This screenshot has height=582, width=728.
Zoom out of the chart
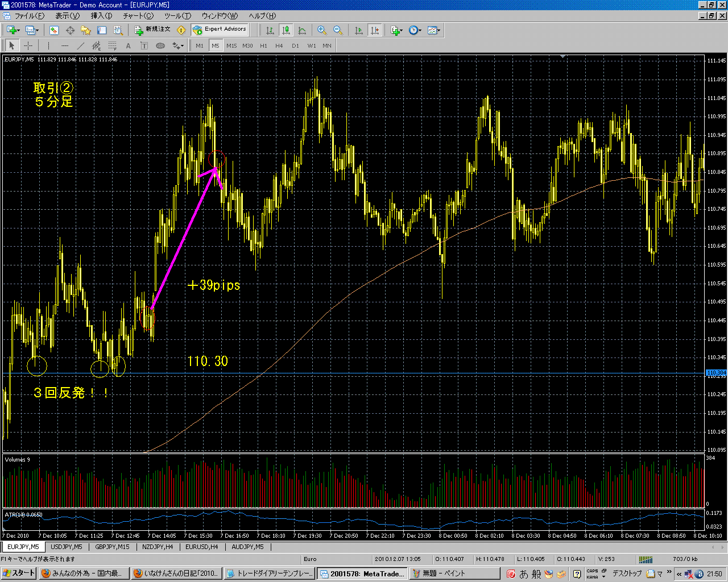(337, 30)
